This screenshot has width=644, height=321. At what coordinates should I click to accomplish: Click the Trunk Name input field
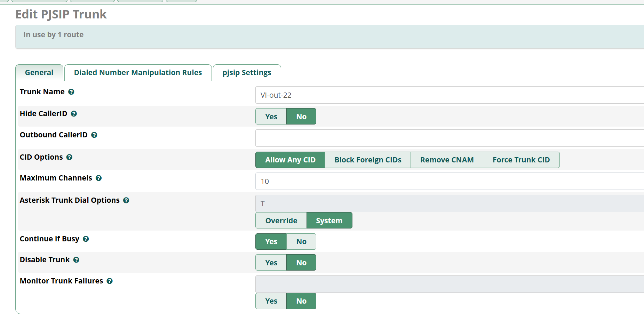coord(449,95)
